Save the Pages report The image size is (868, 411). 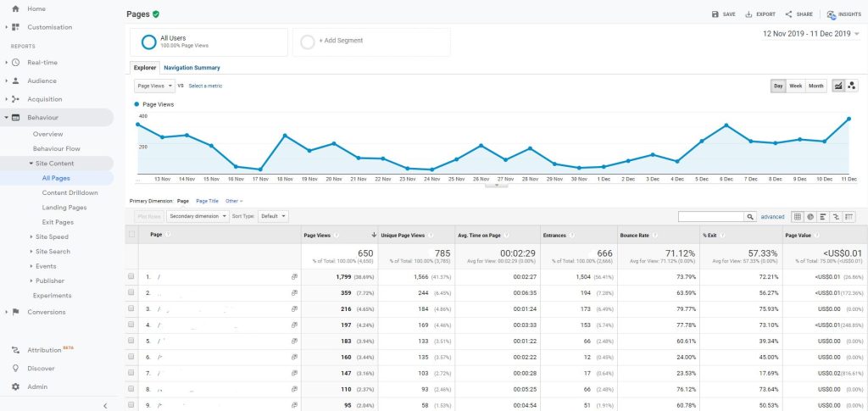pos(724,14)
